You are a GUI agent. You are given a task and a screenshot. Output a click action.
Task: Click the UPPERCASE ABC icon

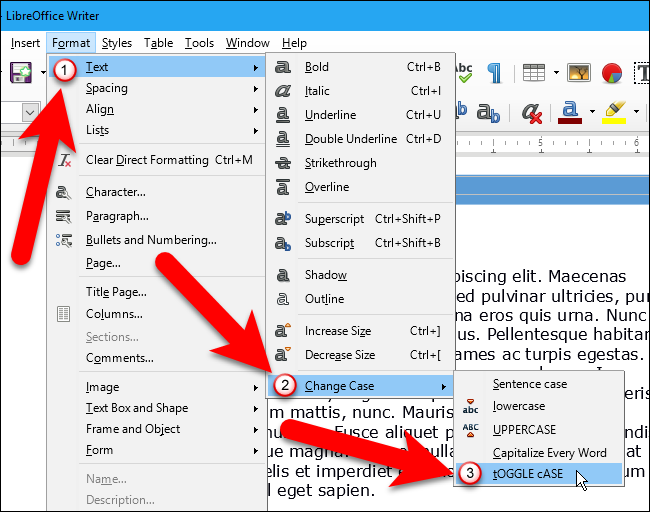click(x=471, y=430)
